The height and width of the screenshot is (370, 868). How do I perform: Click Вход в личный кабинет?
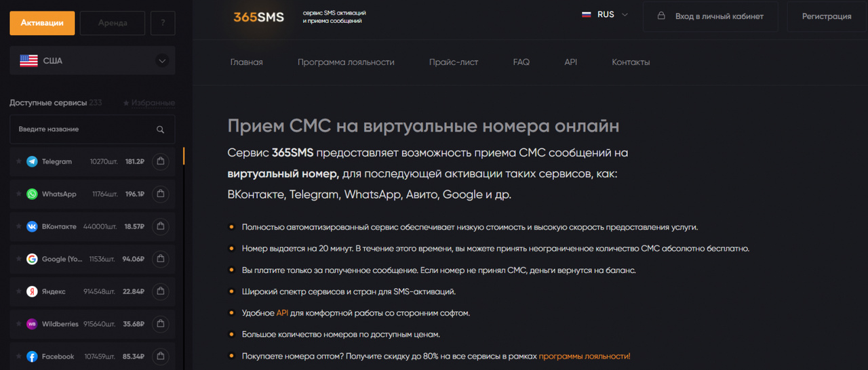pos(710,16)
